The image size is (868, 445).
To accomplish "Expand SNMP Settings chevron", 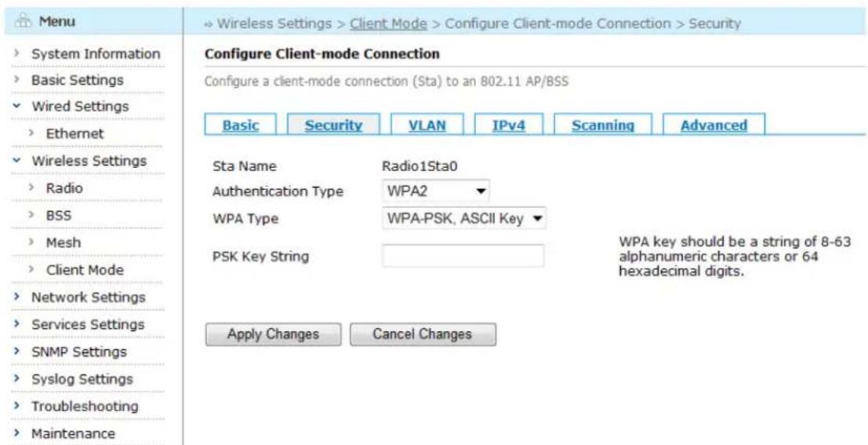I will pyautogui.click(x=18, y=352).
